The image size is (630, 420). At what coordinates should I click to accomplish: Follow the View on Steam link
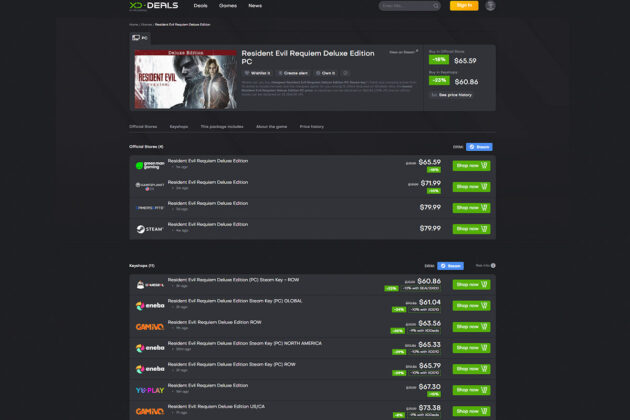coord(403,52)
